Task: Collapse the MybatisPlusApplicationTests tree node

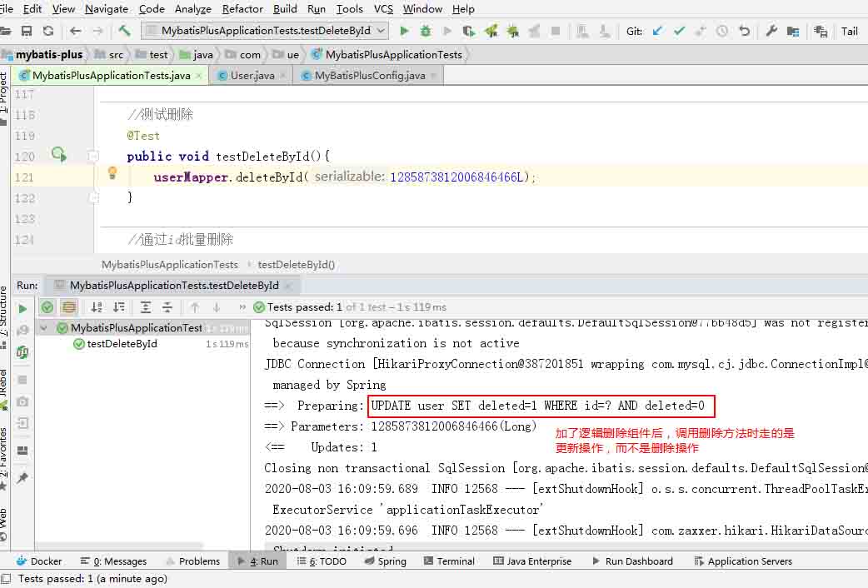Action: pyautogui.click(x=43, y=328)
